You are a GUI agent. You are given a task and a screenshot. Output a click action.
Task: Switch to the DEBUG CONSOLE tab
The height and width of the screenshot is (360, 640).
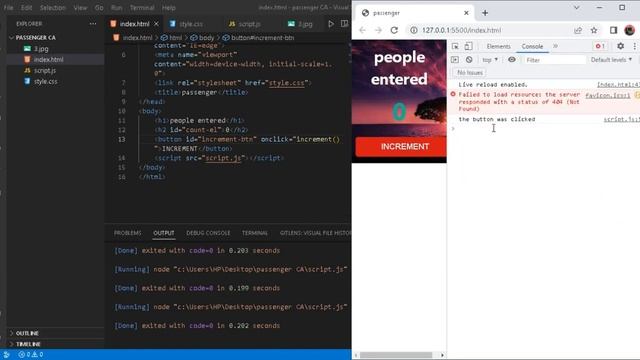pos(208,233)
